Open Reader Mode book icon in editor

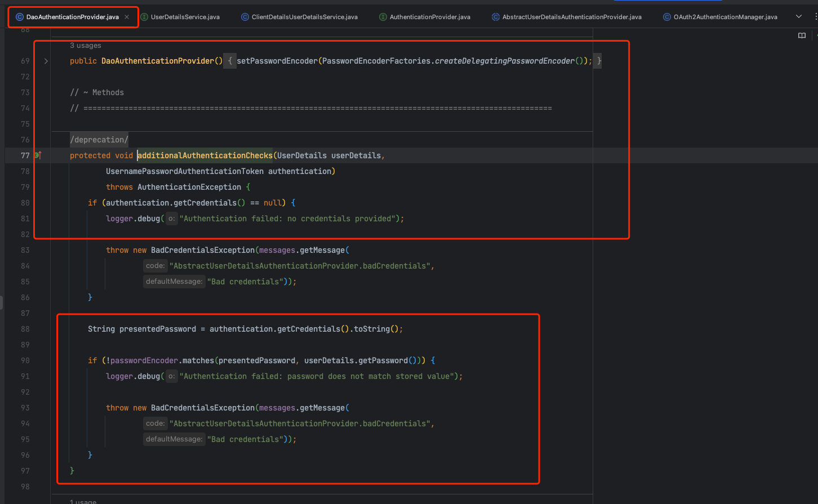[802, 35]
